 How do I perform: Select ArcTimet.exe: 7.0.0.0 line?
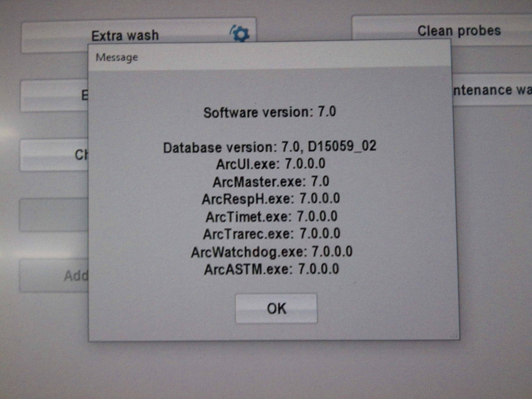[x=271, y=216]
